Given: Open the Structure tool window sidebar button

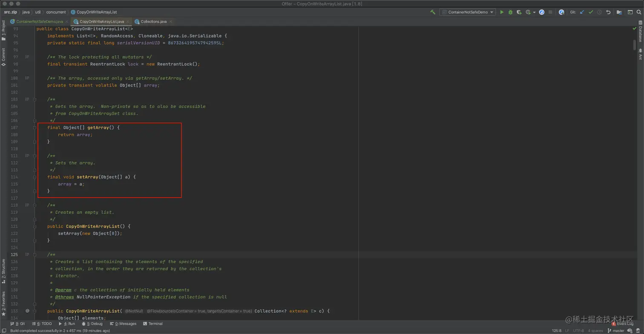Looking at the screenshot, I should click(x=3, y=270).
